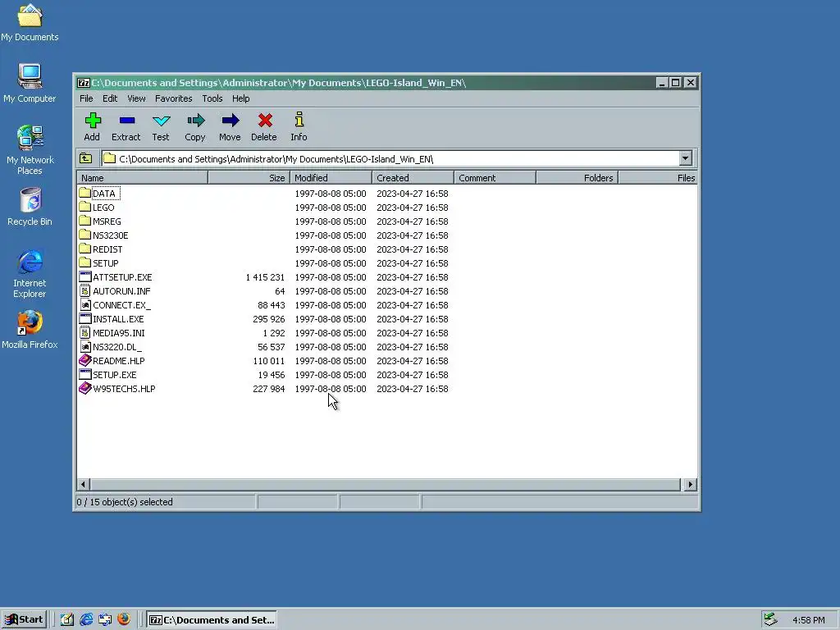Click the Move toolbar button
840x630 pixels.
pos(230,127)
